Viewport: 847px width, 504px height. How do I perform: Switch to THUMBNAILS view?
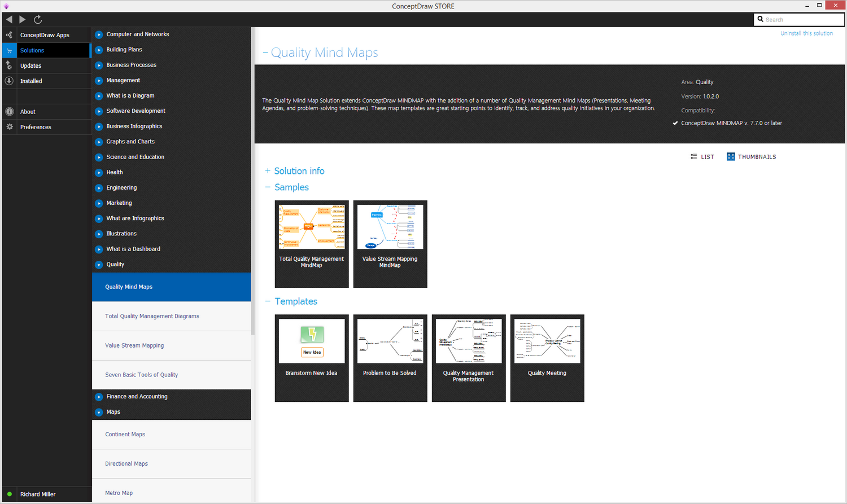click(752, 157)
